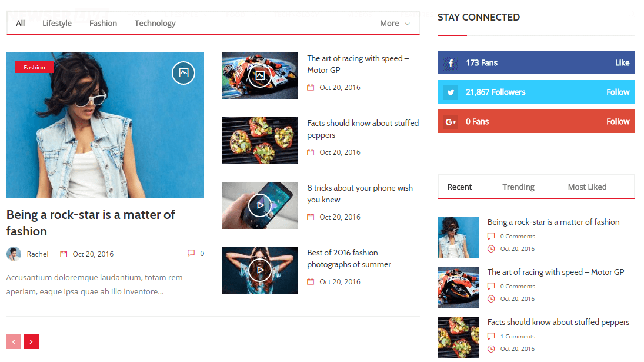Image resolution: width=644 pixels, height=362 pixels.
Task: Click the play icon on the Motor GP thumbnail
Action: pyautogui.click(x=260, y=75)
